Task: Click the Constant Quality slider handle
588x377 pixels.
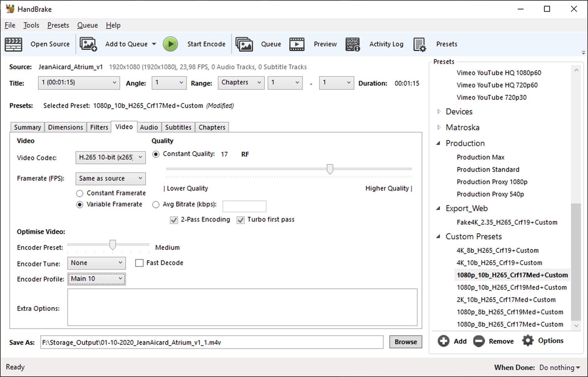Action: coord(330,169)
